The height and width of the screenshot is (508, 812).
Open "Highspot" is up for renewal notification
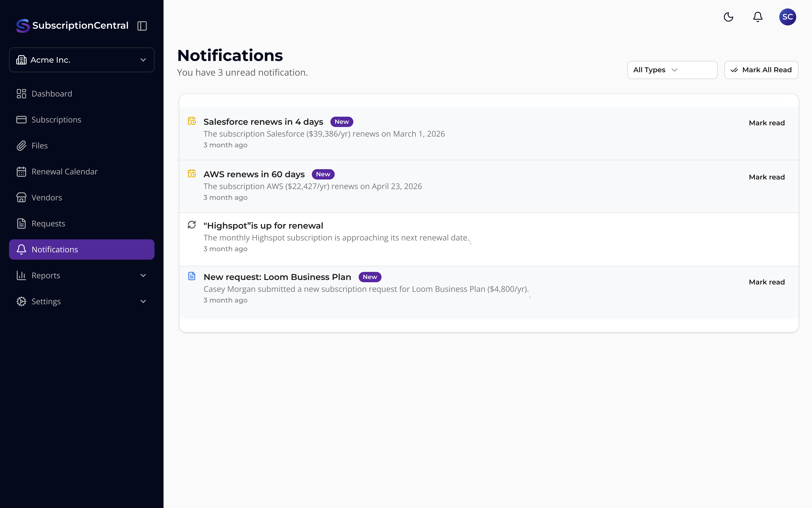(263, 226)
